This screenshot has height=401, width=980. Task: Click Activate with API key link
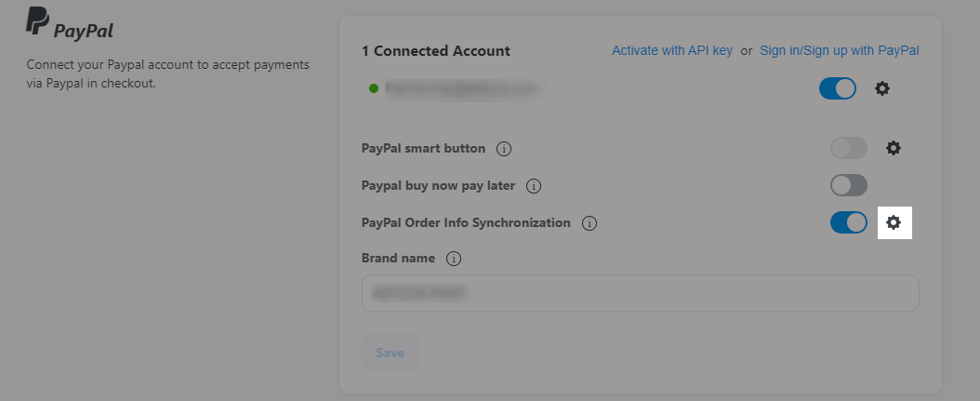pos(672,50)
